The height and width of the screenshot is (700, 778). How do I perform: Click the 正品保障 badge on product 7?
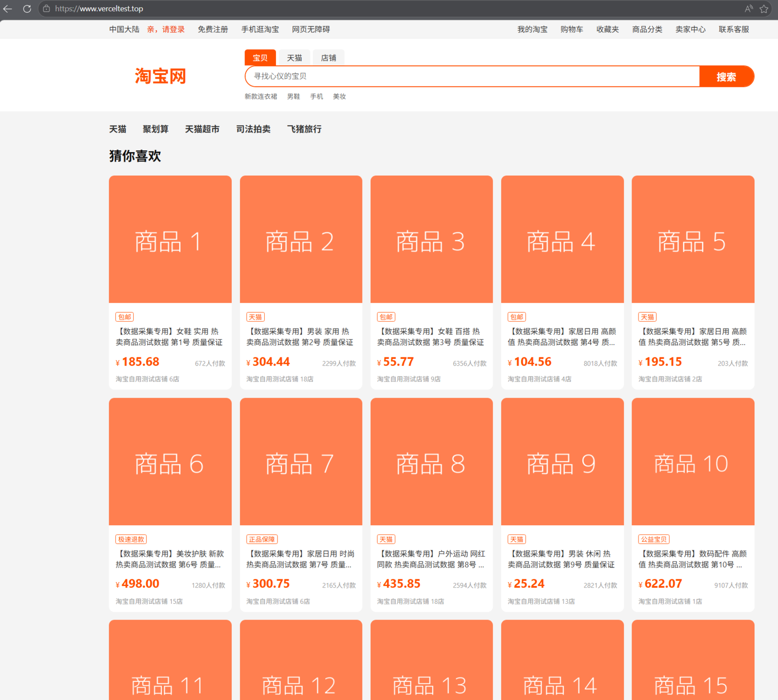click(262, 539)
